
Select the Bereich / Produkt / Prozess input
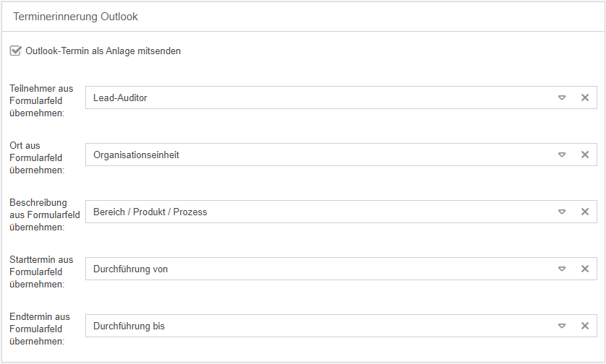click(x=318, y=212)
